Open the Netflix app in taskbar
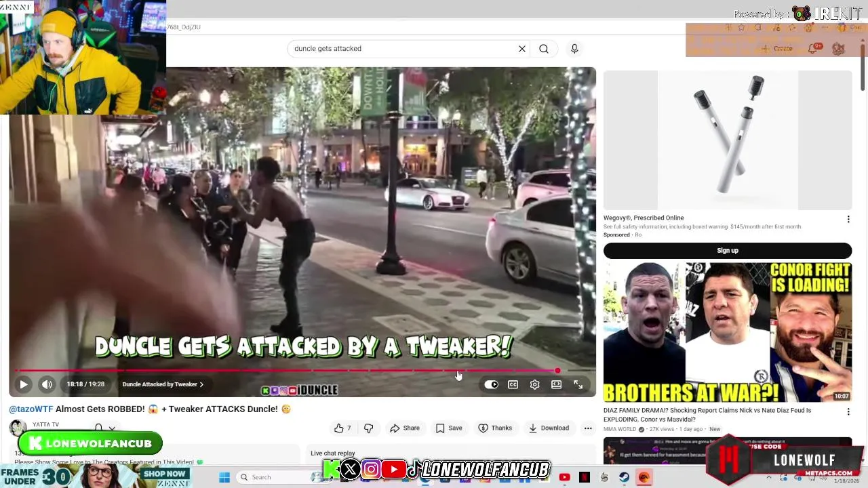 585,477
